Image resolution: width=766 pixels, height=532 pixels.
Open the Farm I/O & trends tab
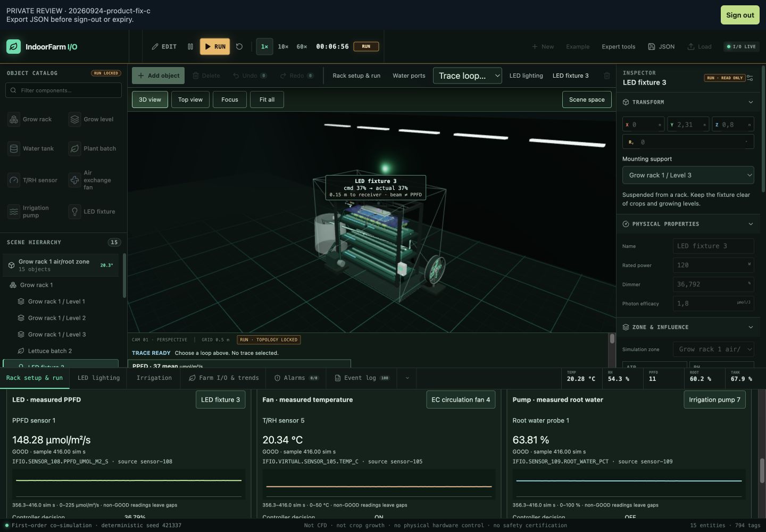tap(223, 378)
